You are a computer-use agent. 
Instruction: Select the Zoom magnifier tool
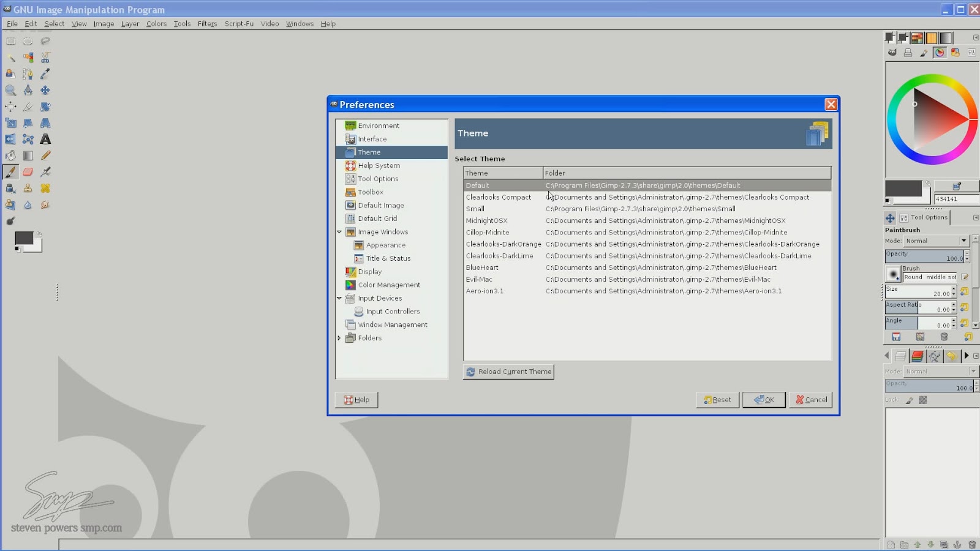[11, 90]
